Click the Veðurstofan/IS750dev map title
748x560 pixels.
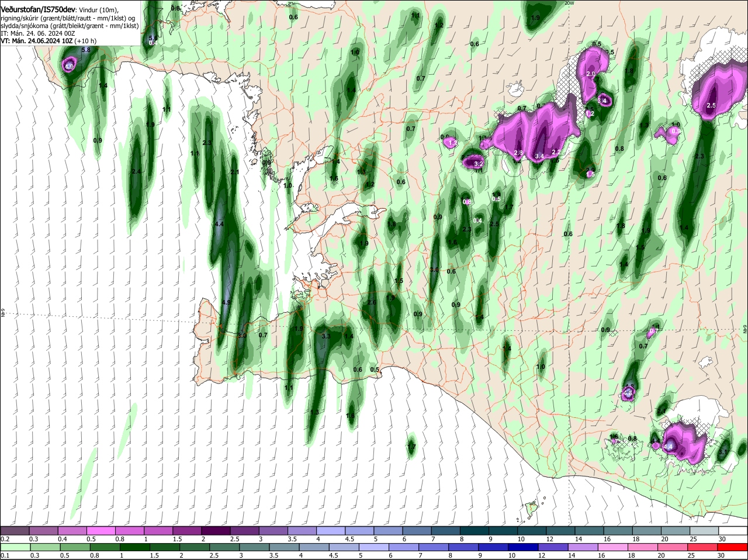(x=38, y=9)
